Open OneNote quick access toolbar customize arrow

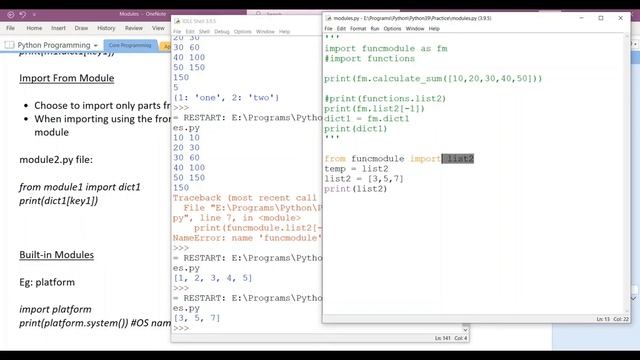click(x=34, y=15)
